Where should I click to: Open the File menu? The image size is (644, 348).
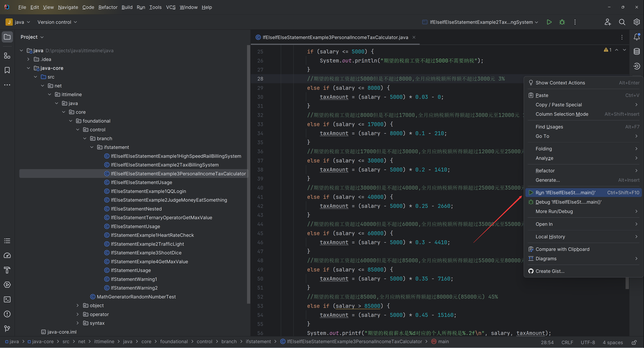22,7
